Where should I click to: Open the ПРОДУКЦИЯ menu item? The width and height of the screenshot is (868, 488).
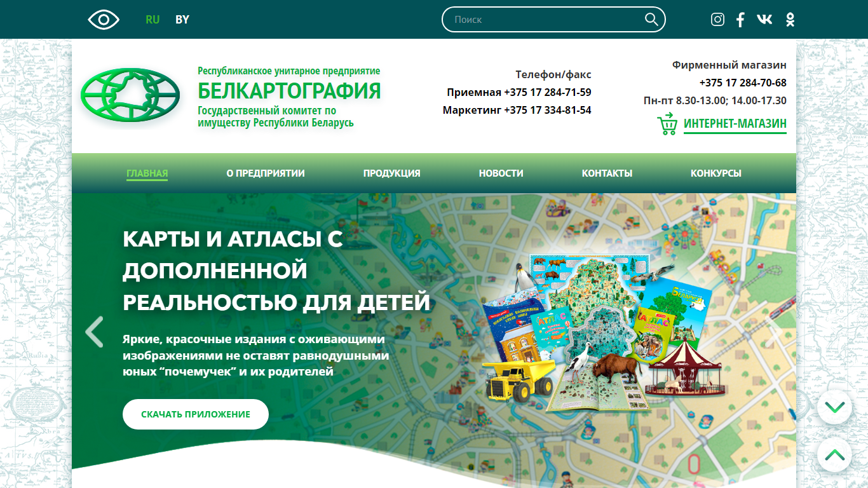coord(392,173)
